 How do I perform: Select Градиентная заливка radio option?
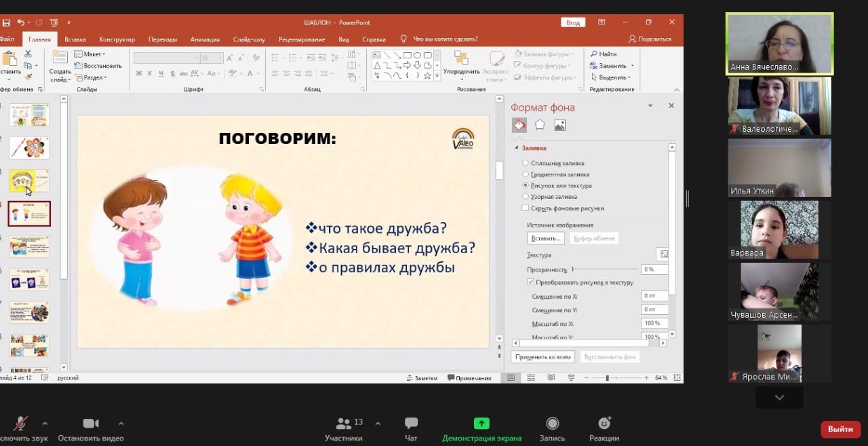click(x=526, y=174)
